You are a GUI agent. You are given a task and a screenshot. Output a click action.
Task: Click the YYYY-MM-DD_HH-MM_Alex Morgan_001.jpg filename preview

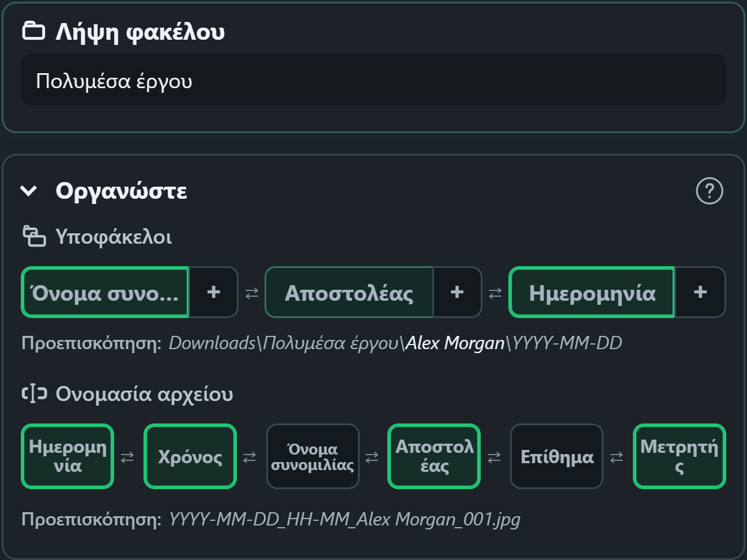tap(344, 519)
